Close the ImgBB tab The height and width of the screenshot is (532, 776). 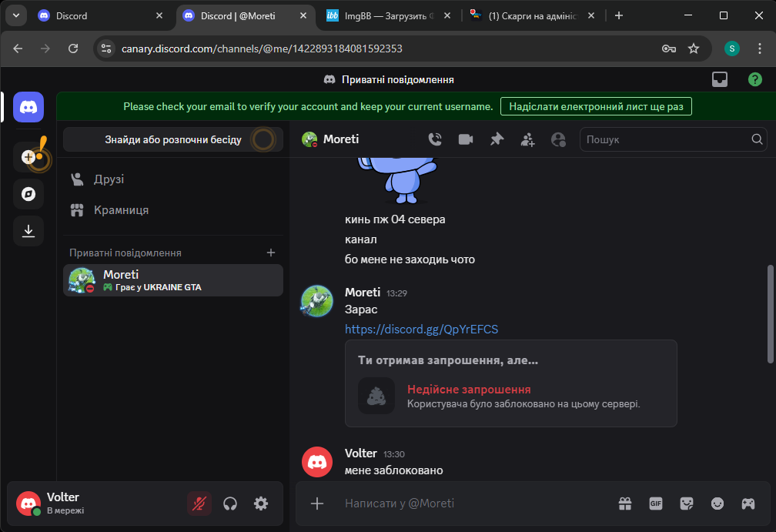pos(447,16)
